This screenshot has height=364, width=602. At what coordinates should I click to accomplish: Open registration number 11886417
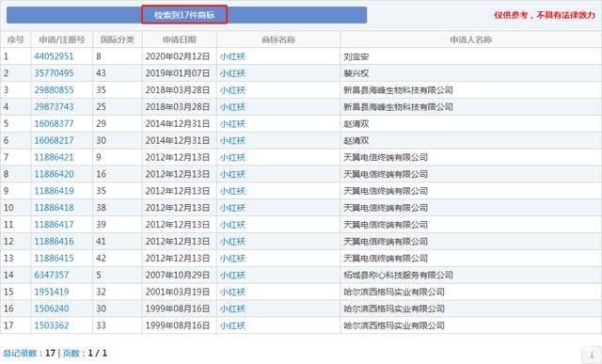[x=54, y=225]
